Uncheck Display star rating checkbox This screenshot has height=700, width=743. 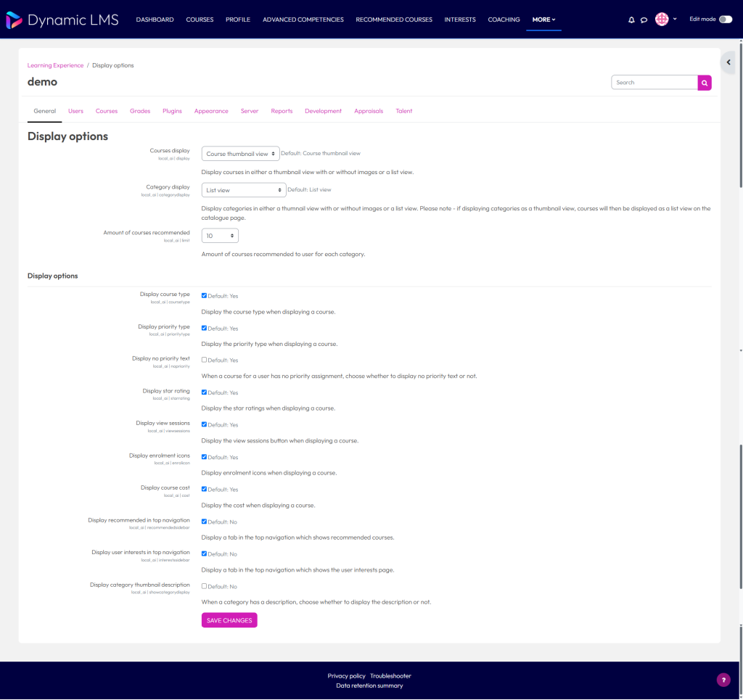tap(204, 392)
